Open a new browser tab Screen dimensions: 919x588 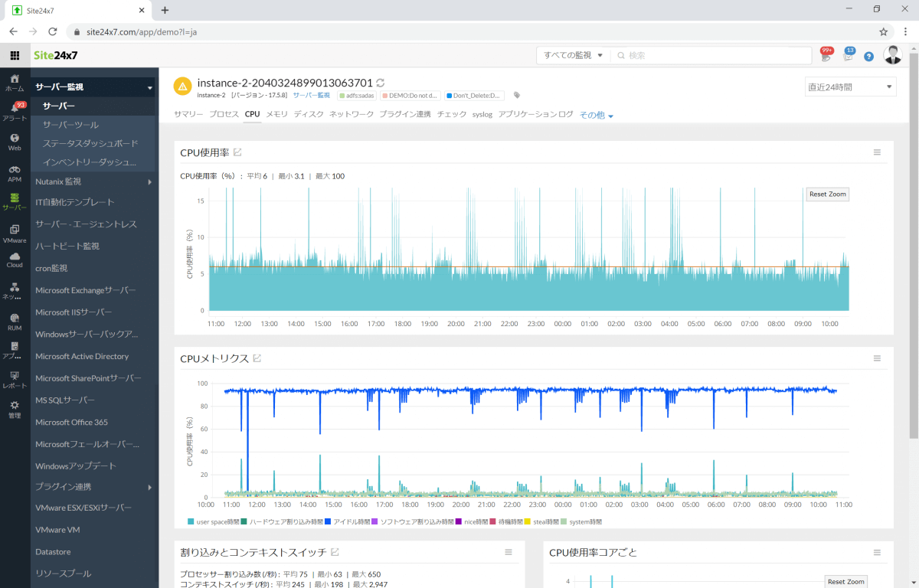click(x=165, y=10)
